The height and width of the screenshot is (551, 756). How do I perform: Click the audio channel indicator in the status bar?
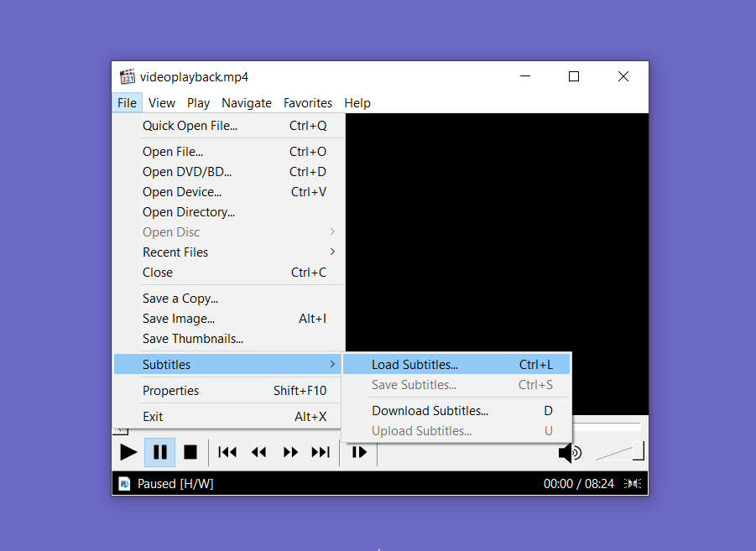point(633,484)
